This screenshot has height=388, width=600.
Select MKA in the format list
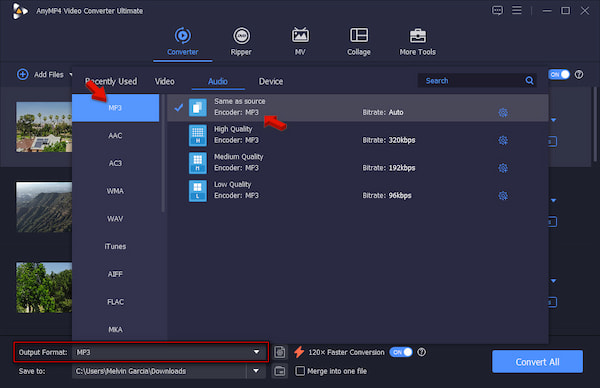click(116, 329)
